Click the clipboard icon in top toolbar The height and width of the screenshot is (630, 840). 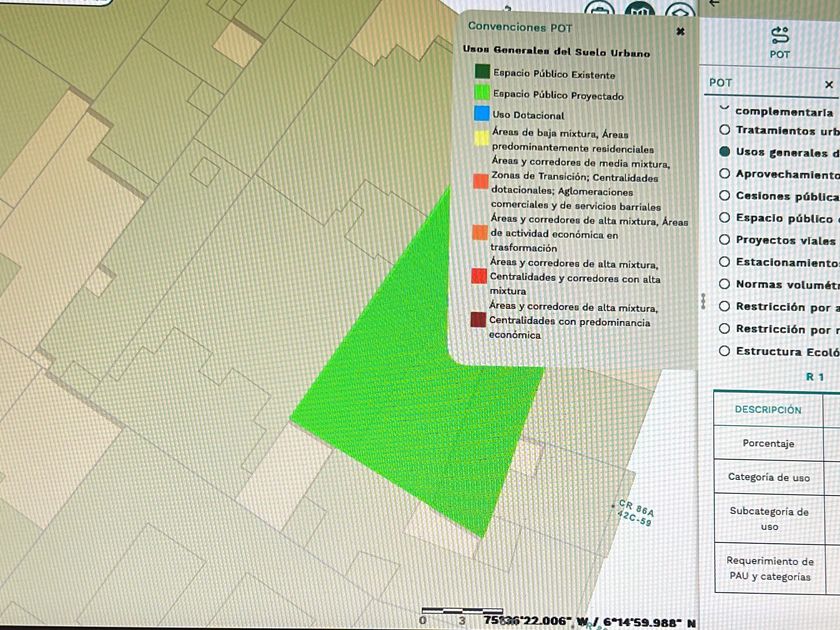pos(599,12)
